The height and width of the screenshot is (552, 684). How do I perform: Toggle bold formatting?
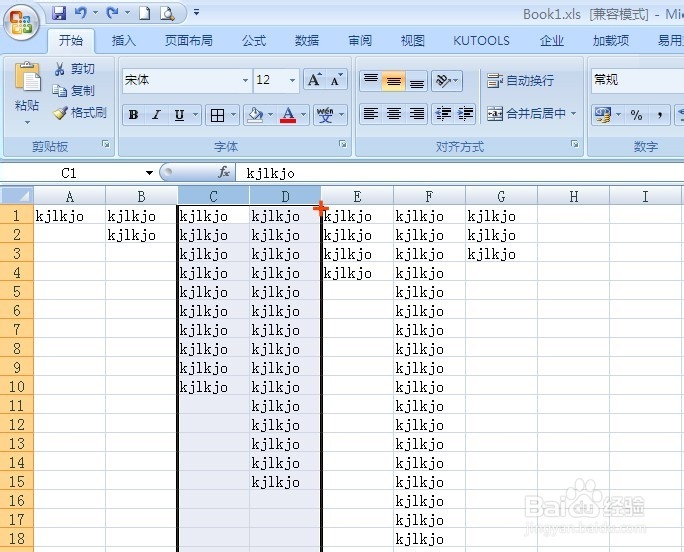pyautogui.click(x=133, y=115)
